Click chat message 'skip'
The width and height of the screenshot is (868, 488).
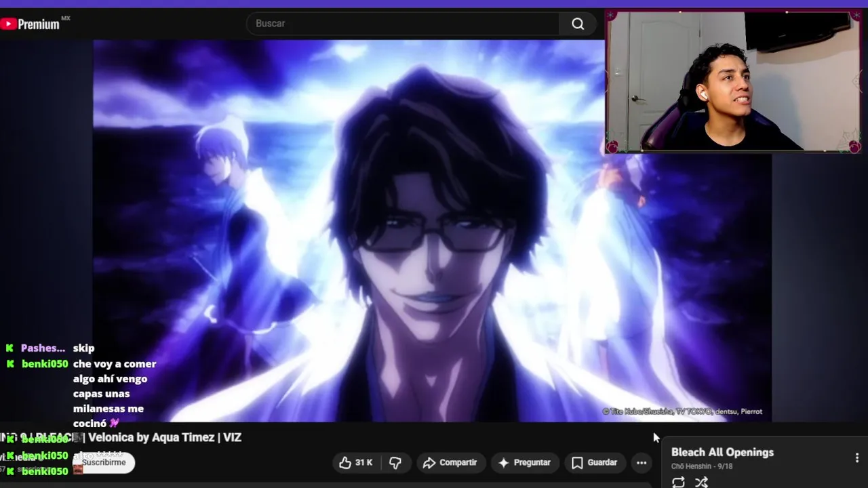coord(83,348)
